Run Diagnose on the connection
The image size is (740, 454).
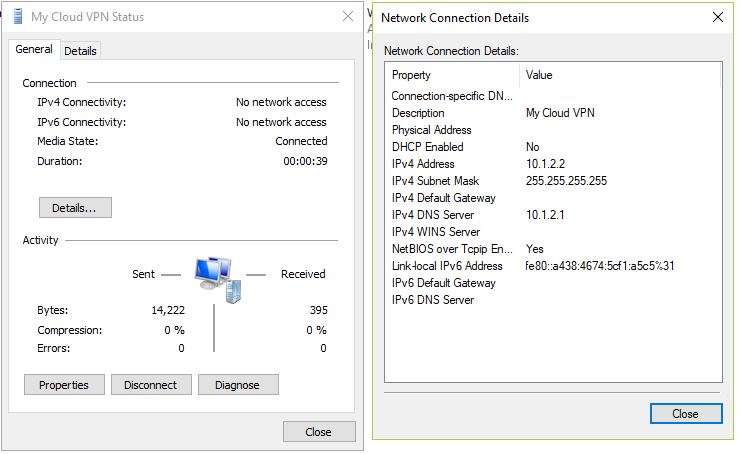(x=237, y=385)
